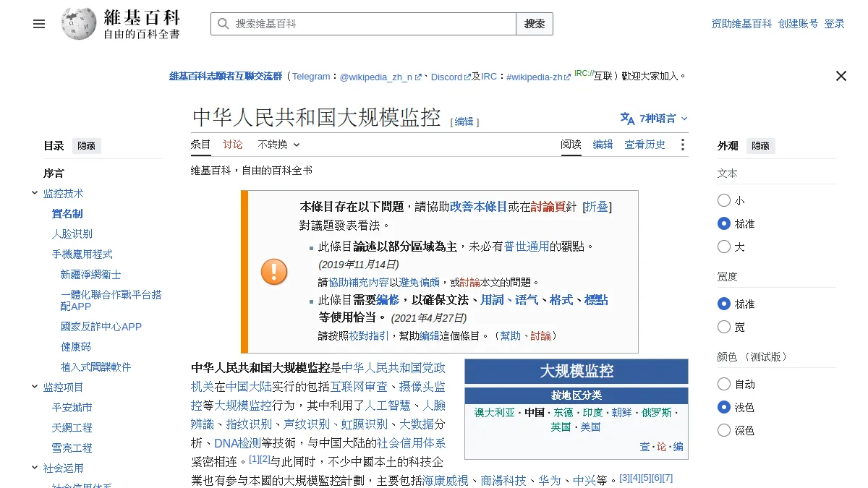This screenshot has height=488, width=868.
Task: Hide the 目录 contents sidebar
Action: tap(87, 146)
